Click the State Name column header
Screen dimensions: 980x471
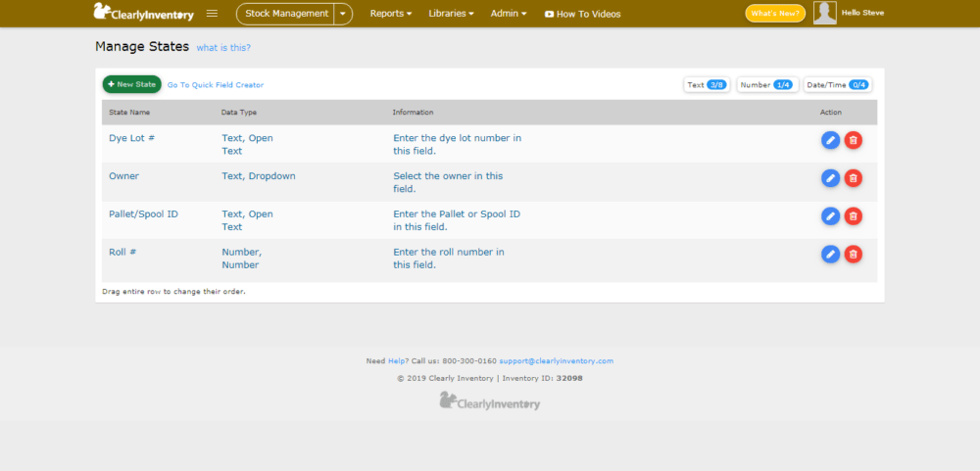point(129,113)
